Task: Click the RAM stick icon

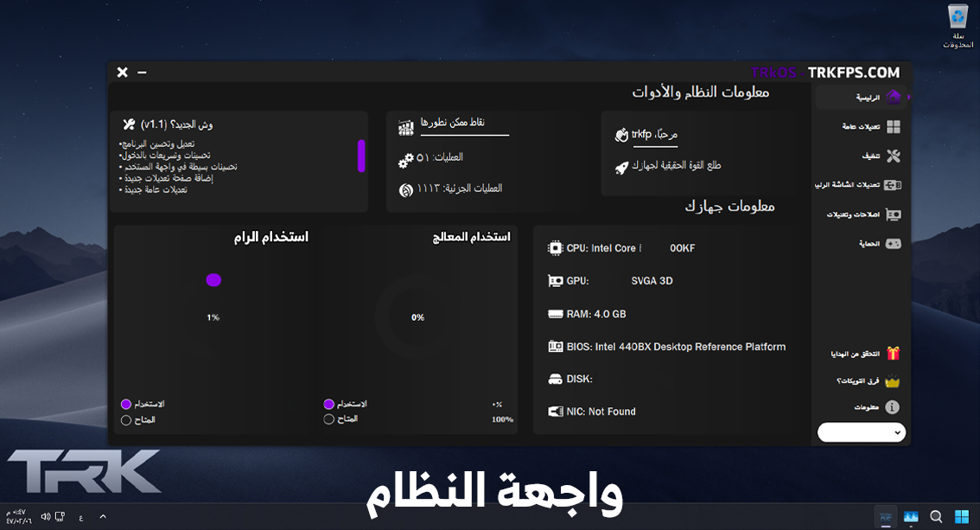Action: (x=555, y=314)
